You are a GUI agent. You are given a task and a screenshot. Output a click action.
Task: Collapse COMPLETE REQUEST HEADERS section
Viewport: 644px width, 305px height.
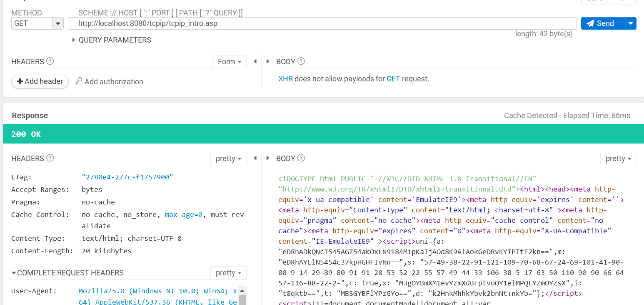pos(67,273)
